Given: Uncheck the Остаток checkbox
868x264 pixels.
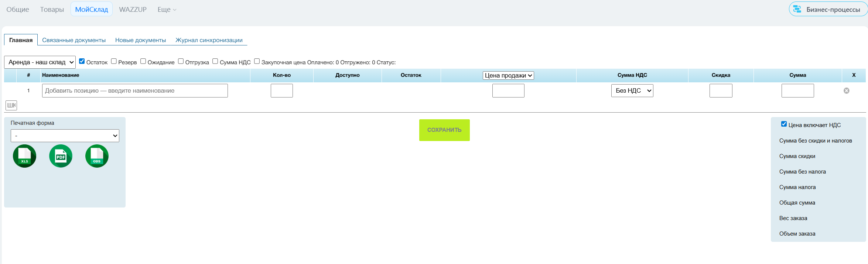Looking at the screenshot, I should click(82, 61).
